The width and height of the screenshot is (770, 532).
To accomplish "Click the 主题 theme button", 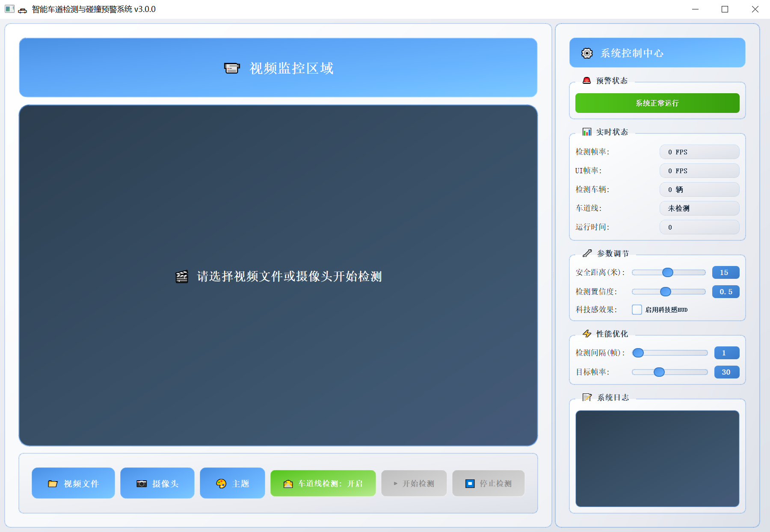I will click(232, 483).
